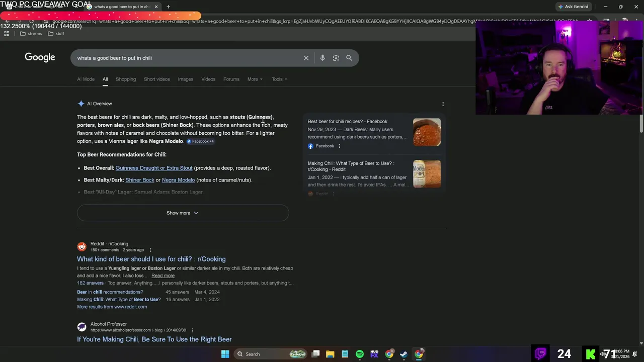Open the Tools dropdown

tap(279, 79)
